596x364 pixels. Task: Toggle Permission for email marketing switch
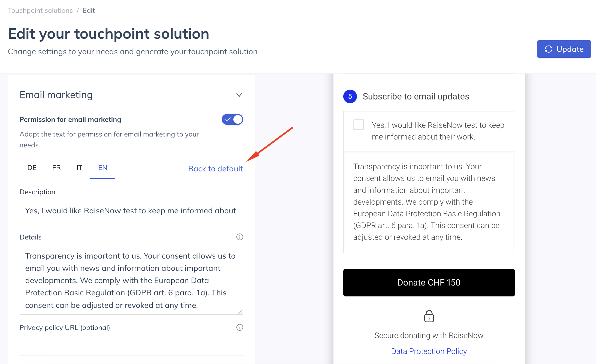232,119
